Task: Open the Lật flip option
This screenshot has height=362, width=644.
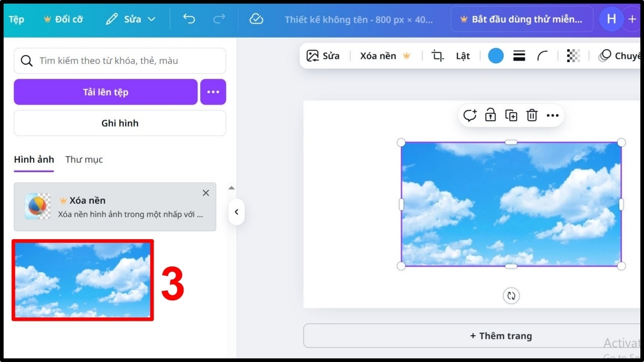Action: (463, 56)
